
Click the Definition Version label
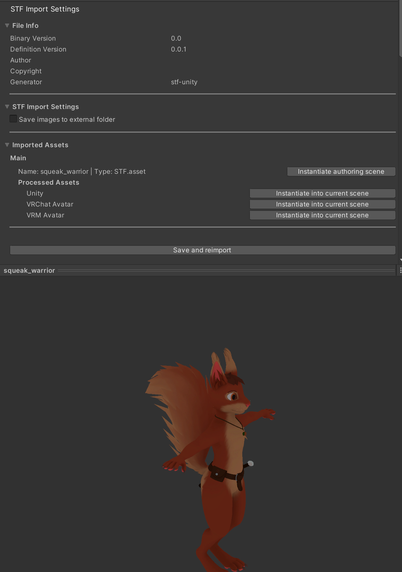38,49
